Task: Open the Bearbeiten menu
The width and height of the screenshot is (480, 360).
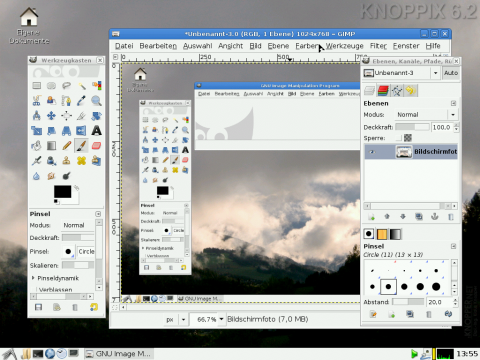Action: (x=158, y=46)
